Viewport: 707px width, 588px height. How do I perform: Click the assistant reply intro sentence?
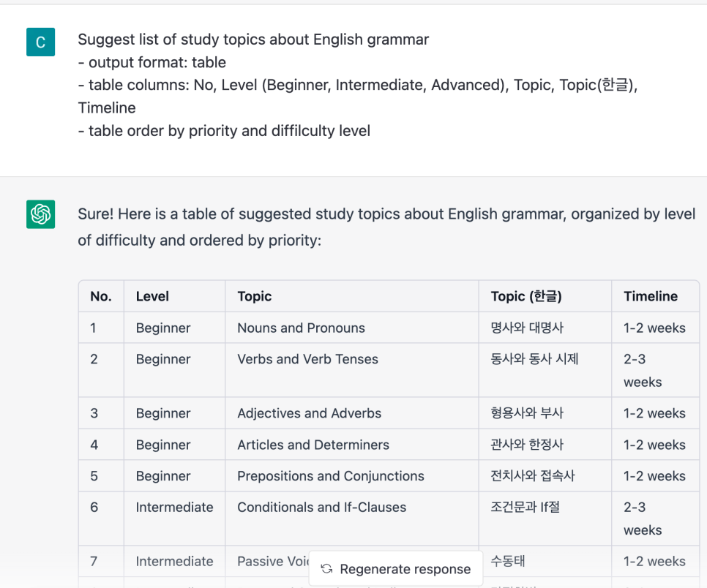[x=386, y=227]
